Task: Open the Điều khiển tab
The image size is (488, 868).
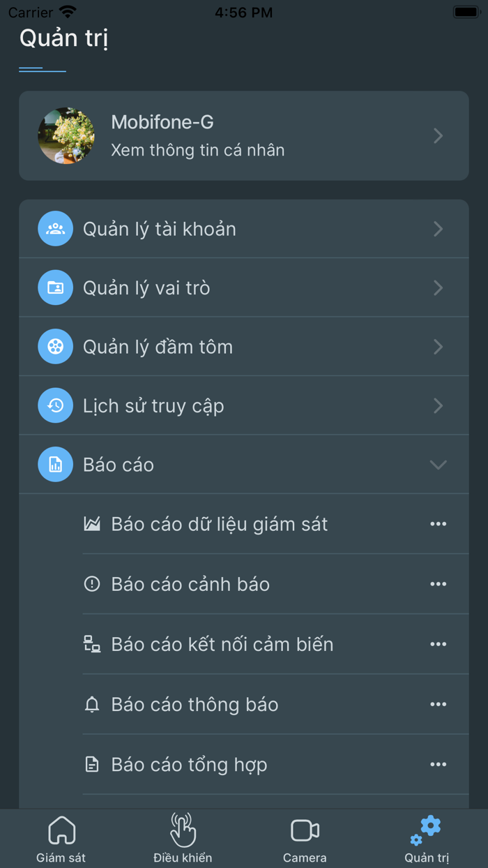Action: tap(183, 837)
